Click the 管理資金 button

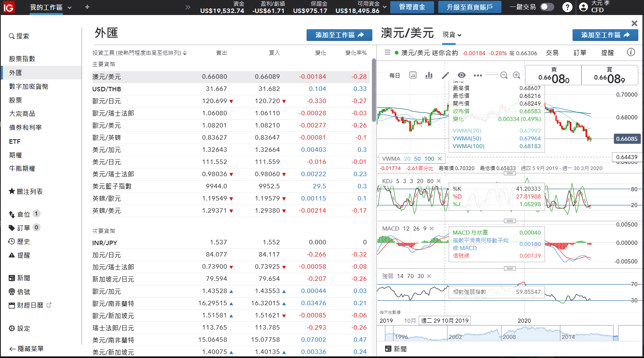[412, 7]
